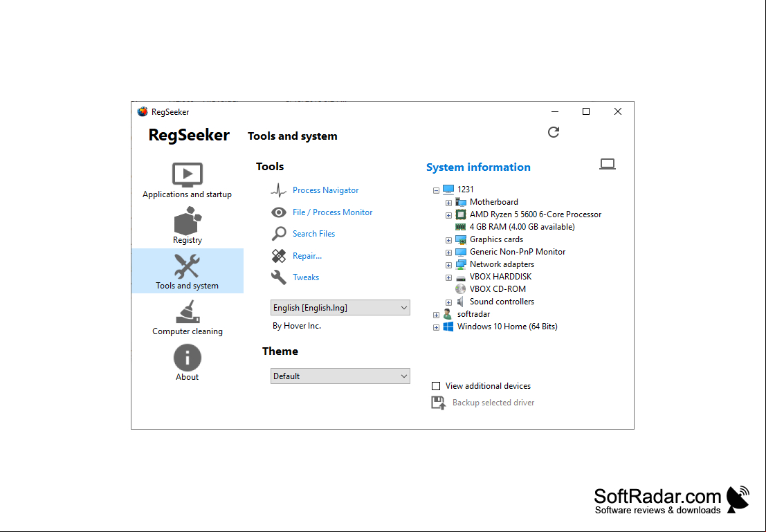
Task: Select the Applications and startup label
Action: coord(187,194)
